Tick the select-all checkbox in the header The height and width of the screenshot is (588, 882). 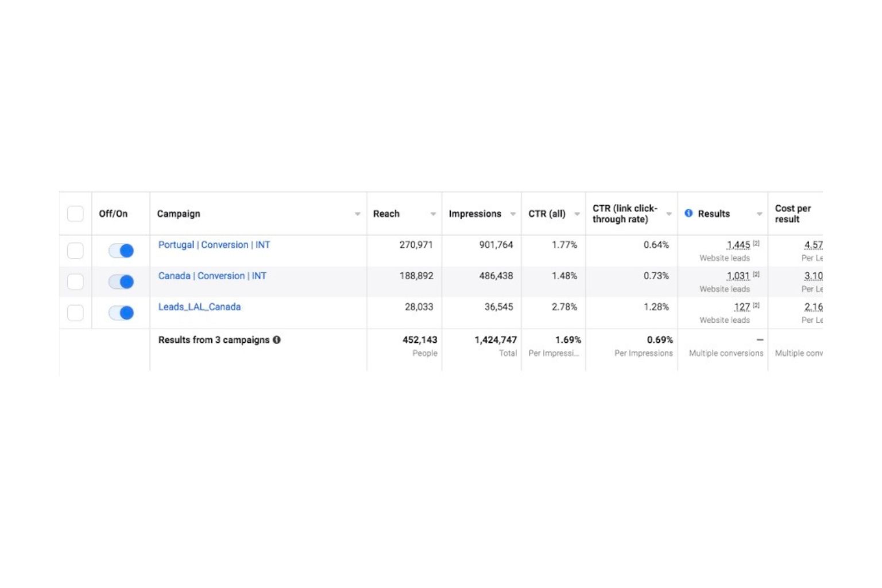point(75,214)
